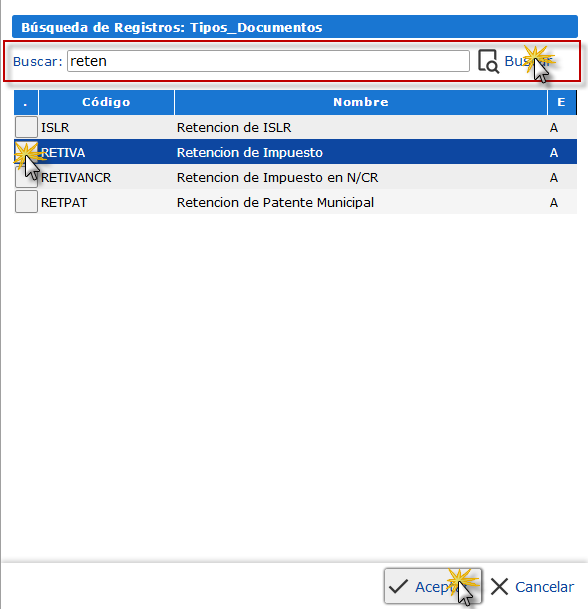The width and height of the screenshot is (588, 609).
Task: Select the Retencion de ISLR row
Action: click(x=295, y=127)
